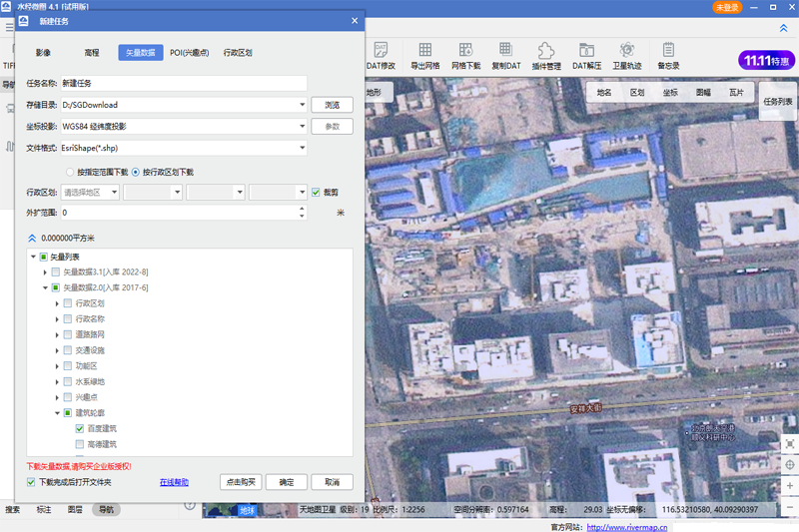Image resolution: width=799 pixels, height=532 pixels.
Task: Toggle the 裁剪 clip checkbox
Action: point(316,192)
